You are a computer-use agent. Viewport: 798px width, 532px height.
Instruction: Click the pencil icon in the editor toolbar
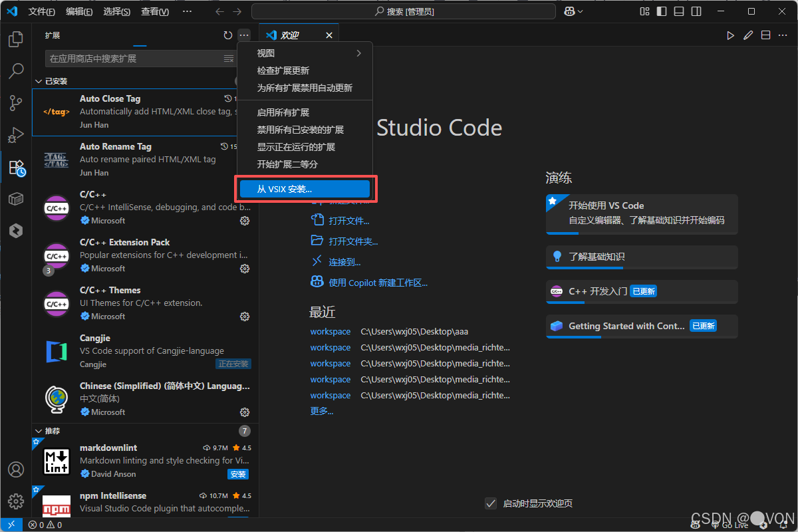click(748, 35)
